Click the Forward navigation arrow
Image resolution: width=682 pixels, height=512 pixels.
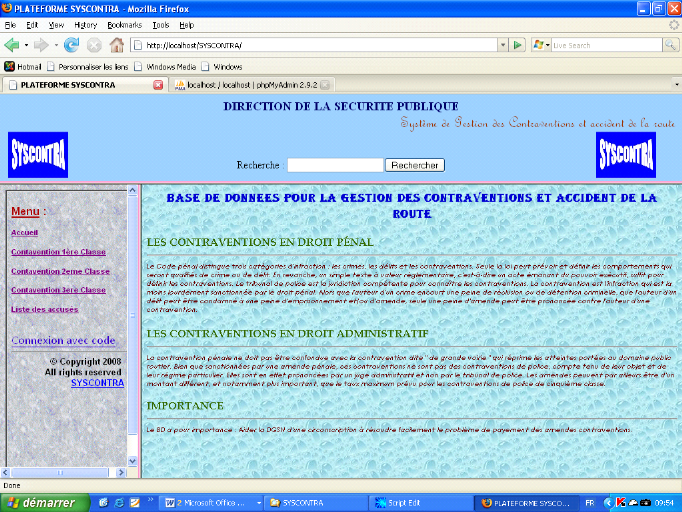tap(41, 45)
